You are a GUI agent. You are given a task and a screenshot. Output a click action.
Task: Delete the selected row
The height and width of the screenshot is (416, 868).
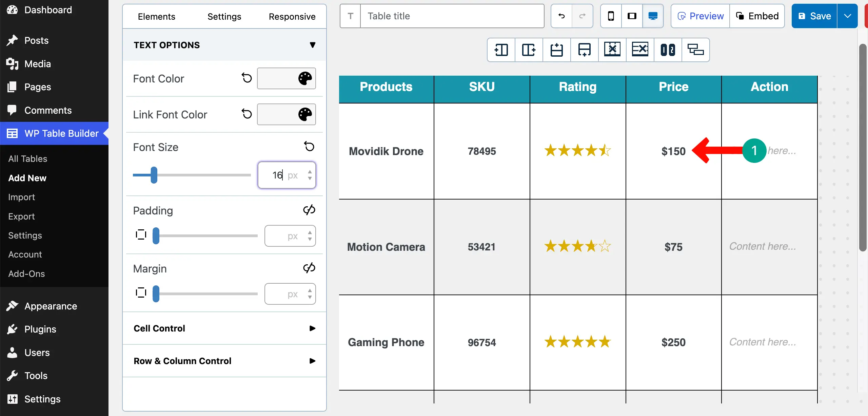(x=640, y=50)
